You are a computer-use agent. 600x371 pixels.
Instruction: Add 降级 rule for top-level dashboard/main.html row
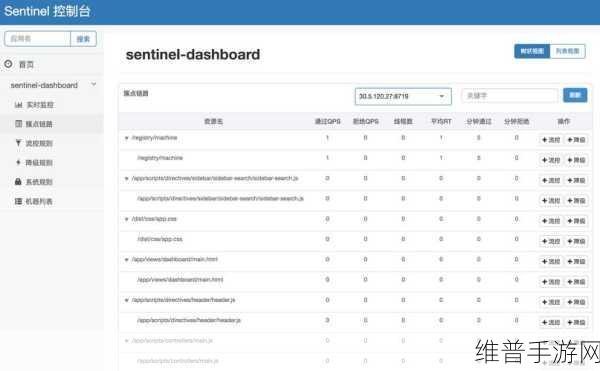pyautogui.click(x=576, y=261)
